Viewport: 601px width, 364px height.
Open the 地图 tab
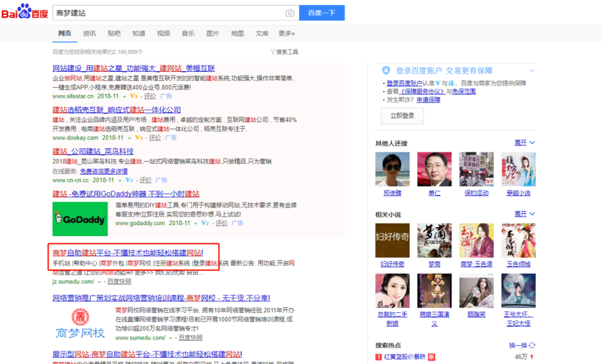click(238, 34)
